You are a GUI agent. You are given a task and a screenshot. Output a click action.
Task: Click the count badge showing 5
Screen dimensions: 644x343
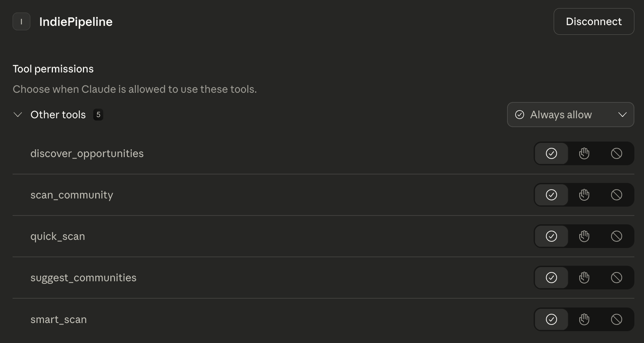(98, 115)
